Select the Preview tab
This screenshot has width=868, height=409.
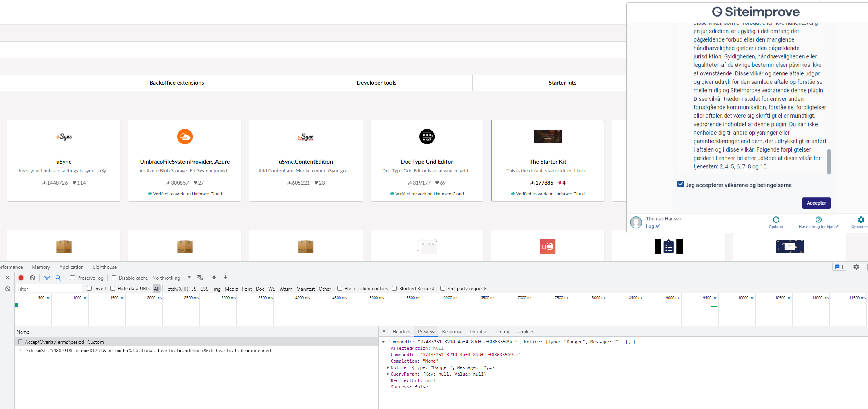[426, 331]
